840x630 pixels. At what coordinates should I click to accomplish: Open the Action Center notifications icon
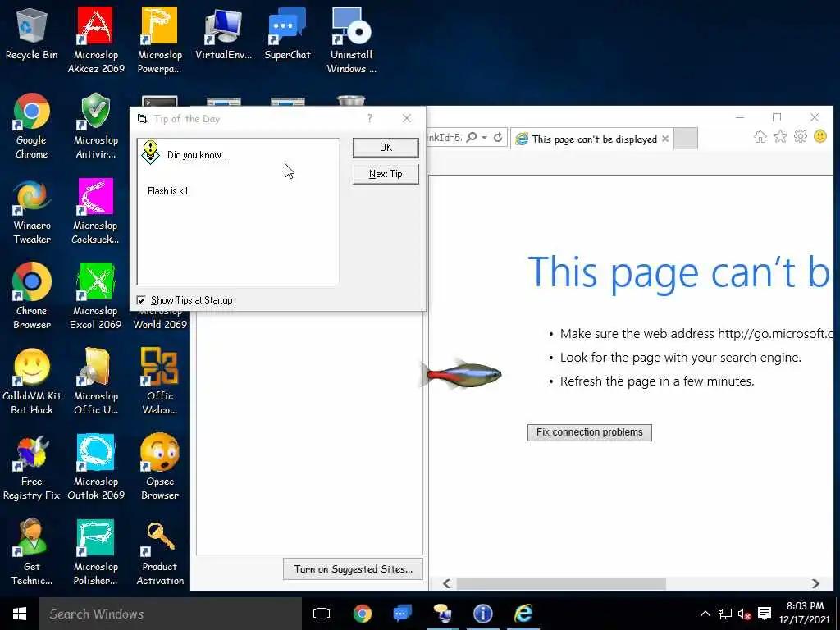coord(765,614)
